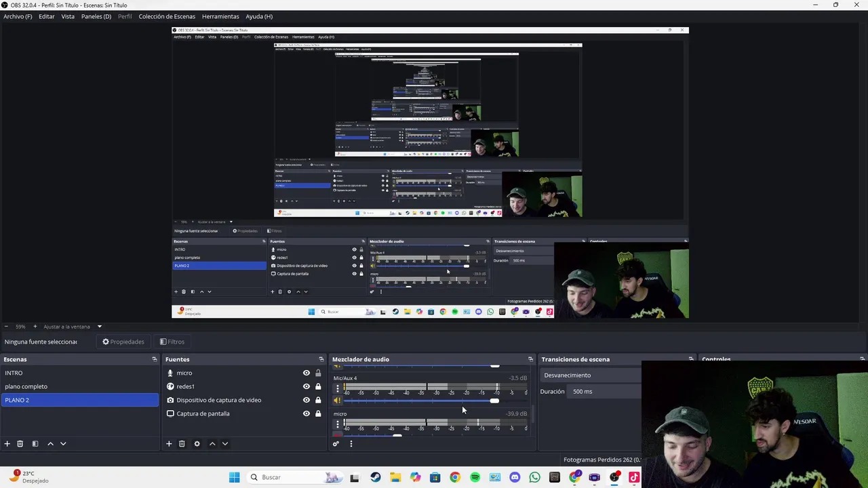This screenshot has height=488, width=868.
Task: Hide the Captura de pantalla source
Action: [x=307, y=413]
